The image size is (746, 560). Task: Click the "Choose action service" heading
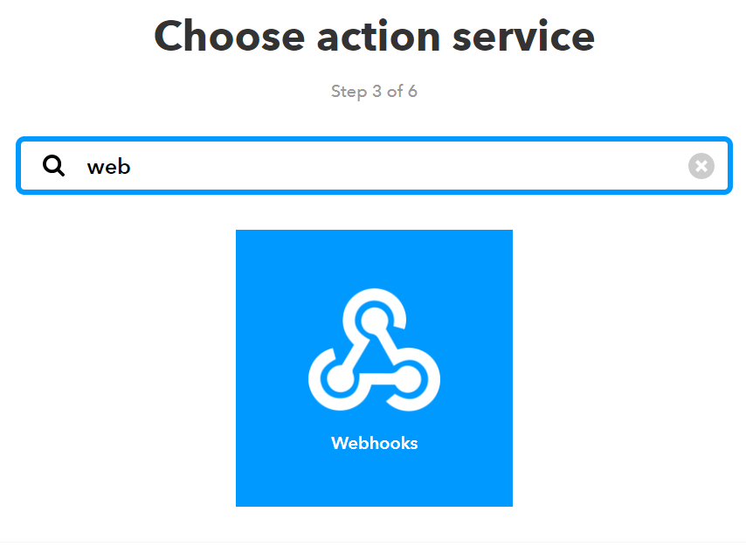pyautogui.click(x=374, y=36)
